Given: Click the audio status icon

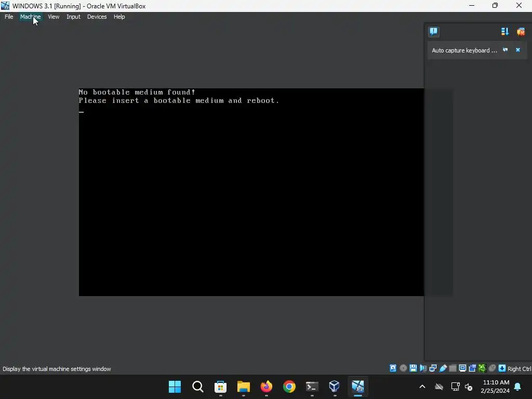Looking at the screenshot, I should click(x=423, y=368).
